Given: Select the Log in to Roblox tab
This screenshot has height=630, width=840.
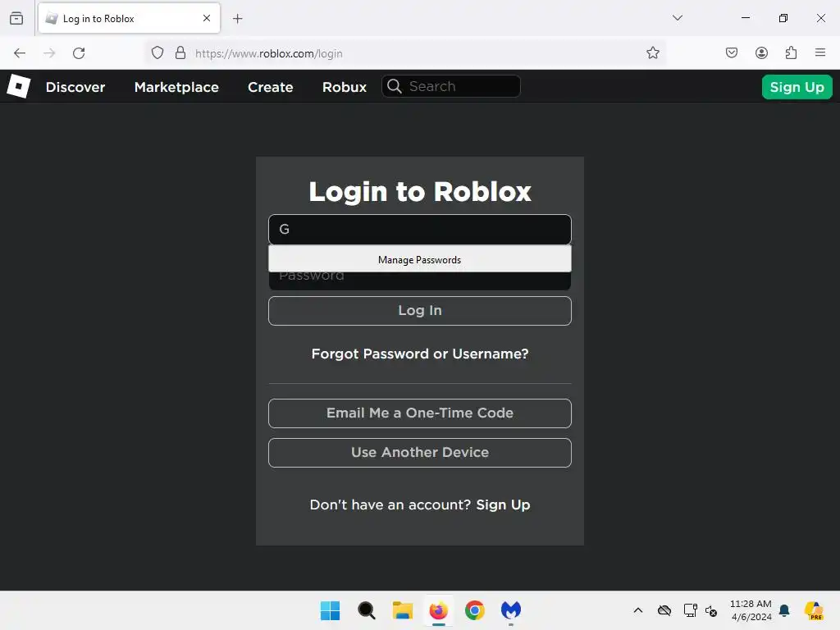Looking at the screenshot, I should pyautogui.click(x=129, y=19).
